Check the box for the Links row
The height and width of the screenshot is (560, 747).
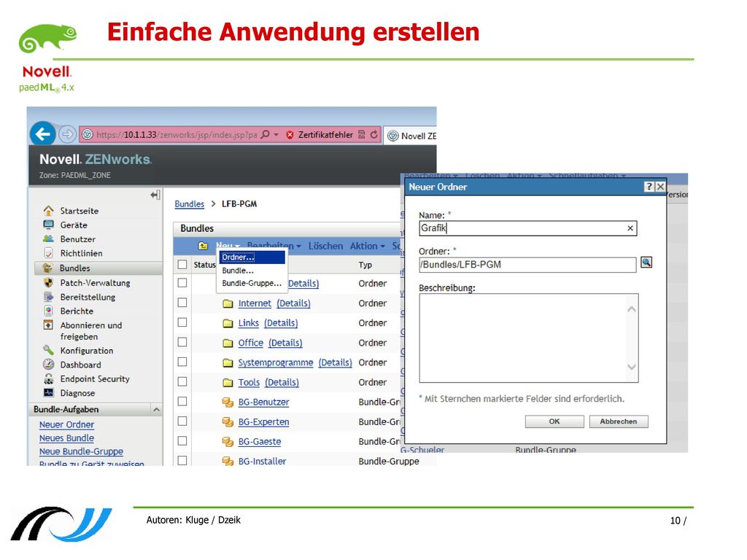(182, 322)
